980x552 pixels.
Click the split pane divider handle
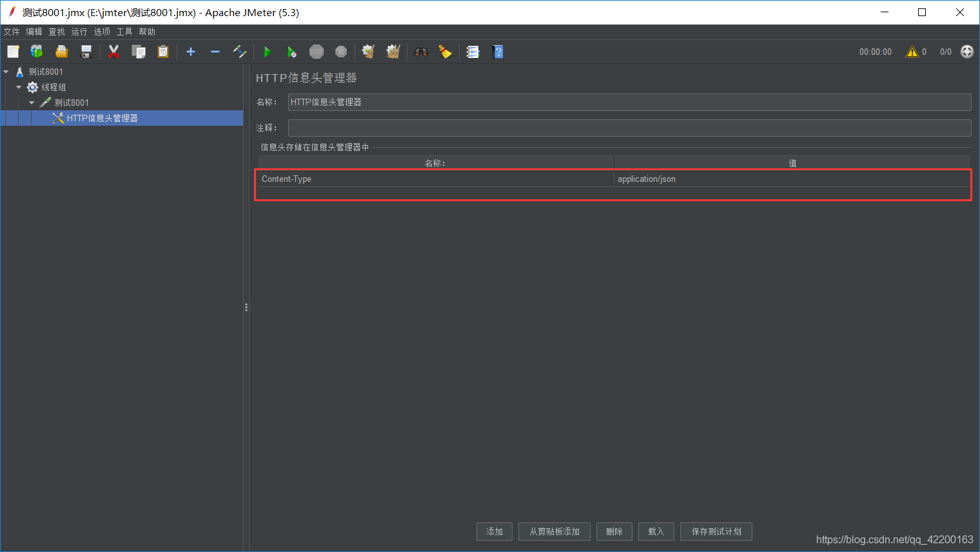click(x=246, y=308)
